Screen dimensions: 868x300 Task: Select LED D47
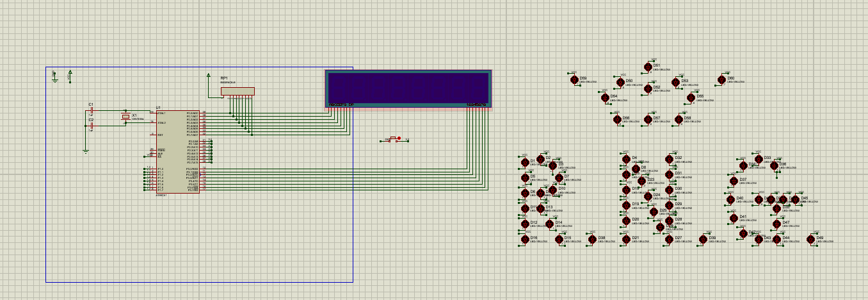776,224
